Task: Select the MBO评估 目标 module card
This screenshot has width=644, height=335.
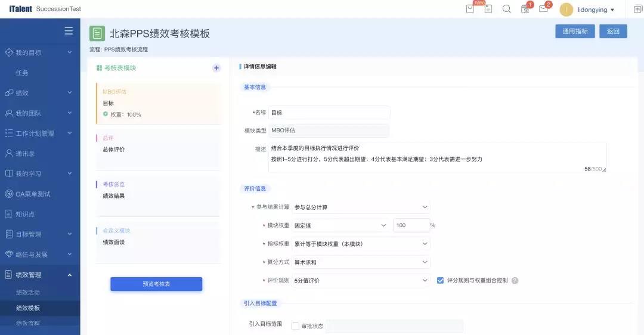Action: coord(159,104)
